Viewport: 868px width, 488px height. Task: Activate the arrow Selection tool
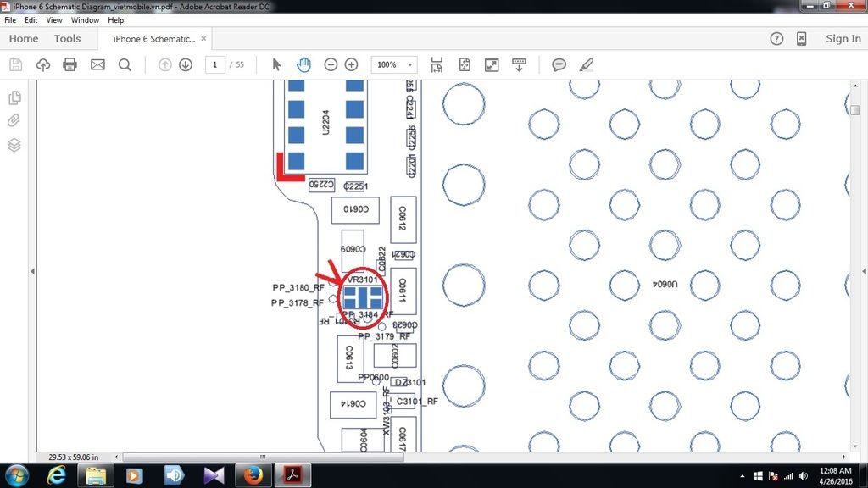click(276, 64)
